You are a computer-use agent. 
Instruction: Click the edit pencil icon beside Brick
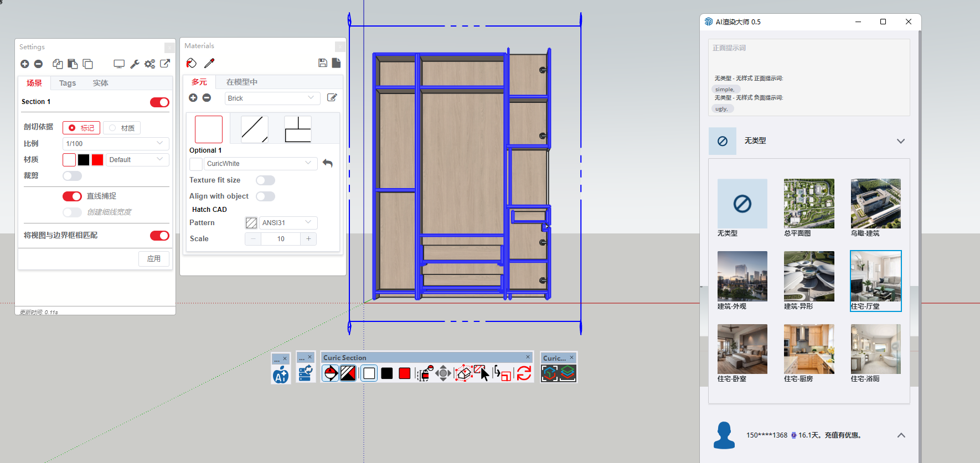point(332,98)
